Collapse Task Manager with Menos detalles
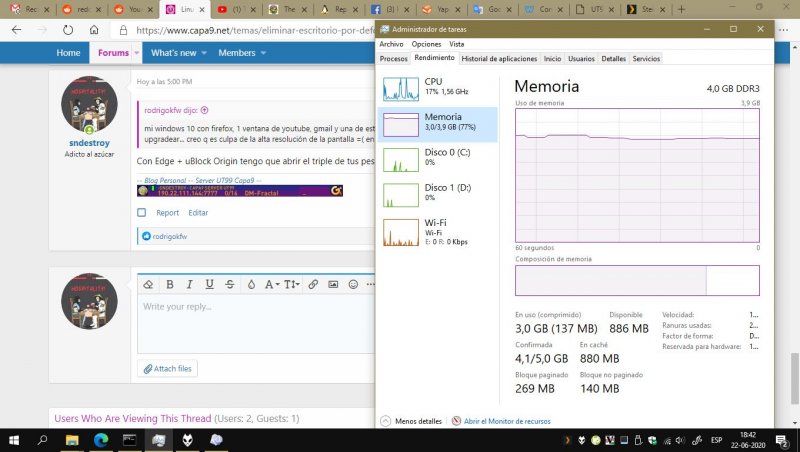800x452 pixels. coord(411,422)
